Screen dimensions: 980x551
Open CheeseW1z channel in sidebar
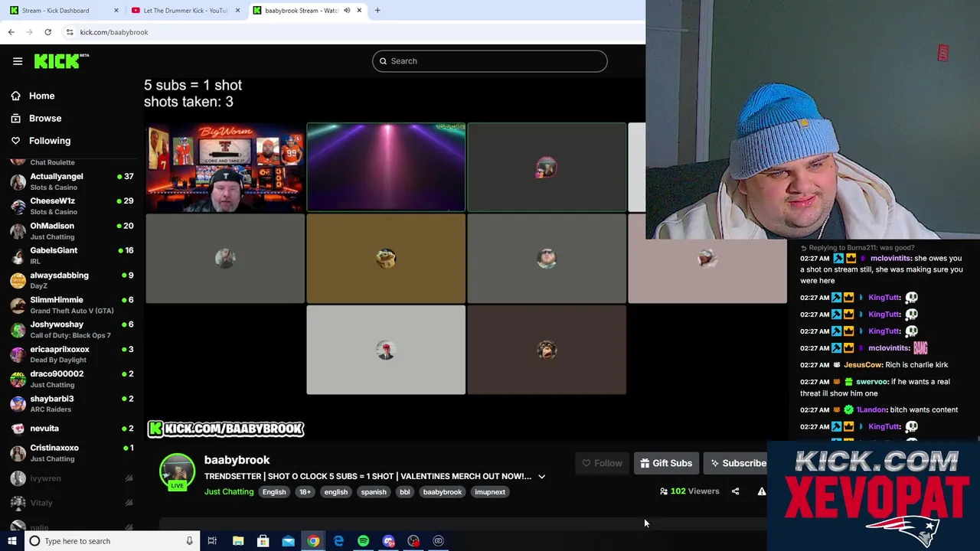click(72, 206)
